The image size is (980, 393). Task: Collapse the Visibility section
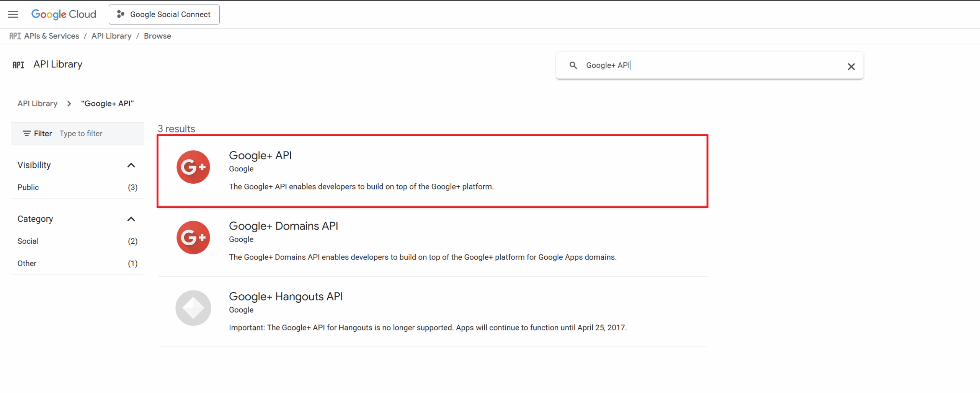[131, 165]
